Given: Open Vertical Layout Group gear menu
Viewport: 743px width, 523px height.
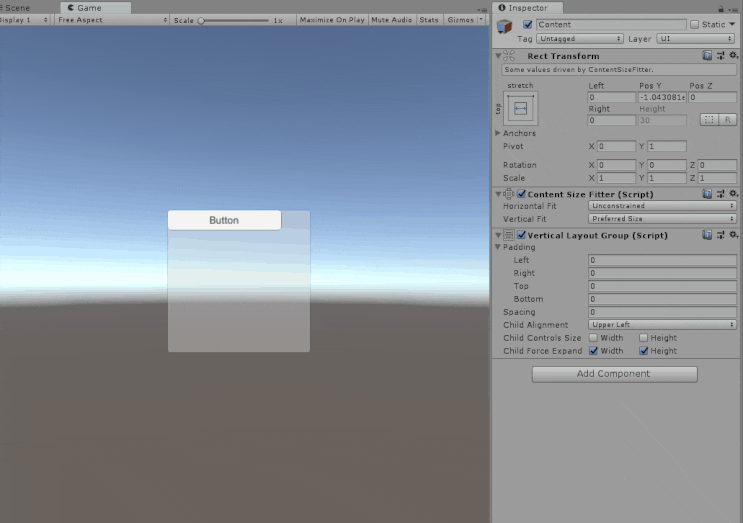Looking at the screenshot, I should 734,235.
